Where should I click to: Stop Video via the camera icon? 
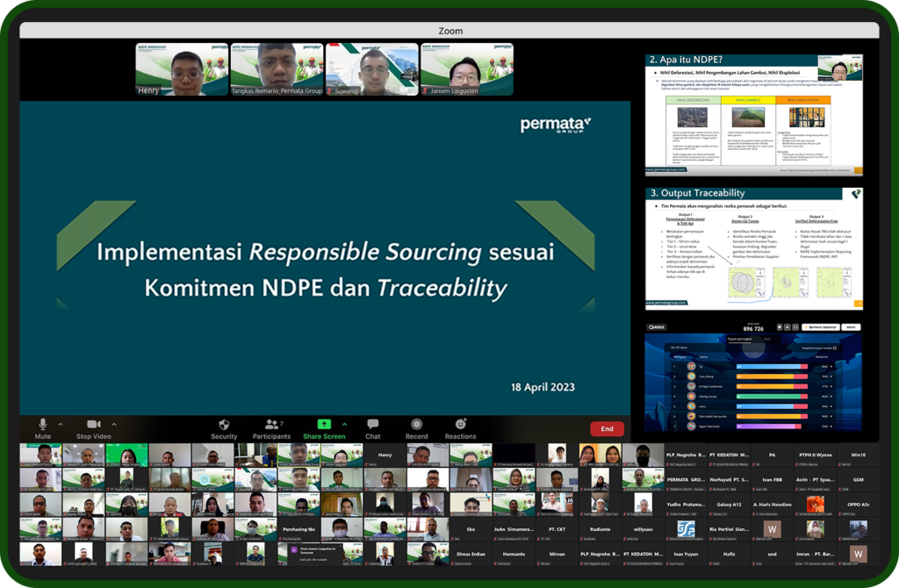pos(94,424)
